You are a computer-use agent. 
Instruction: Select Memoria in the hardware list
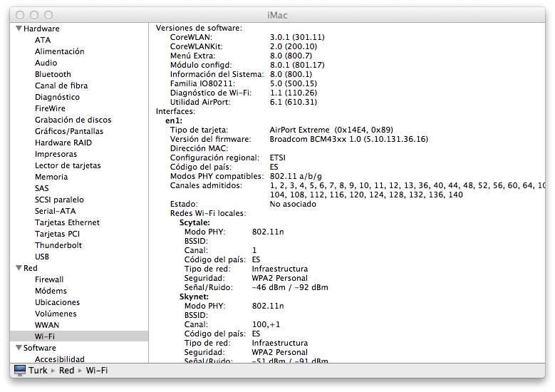coord(51,177)
